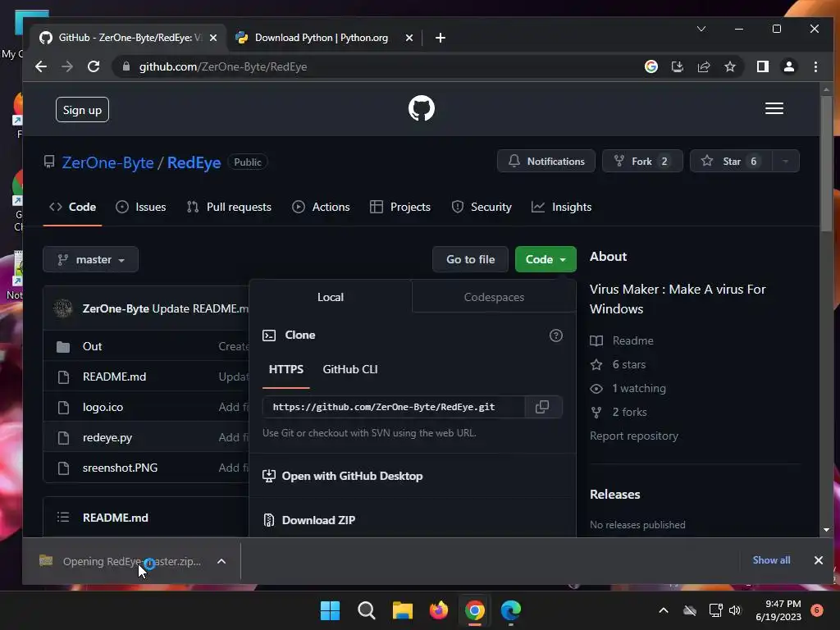840x630 pixels.
Task: Open redeye.py file
Action: (x=107, y=438)
